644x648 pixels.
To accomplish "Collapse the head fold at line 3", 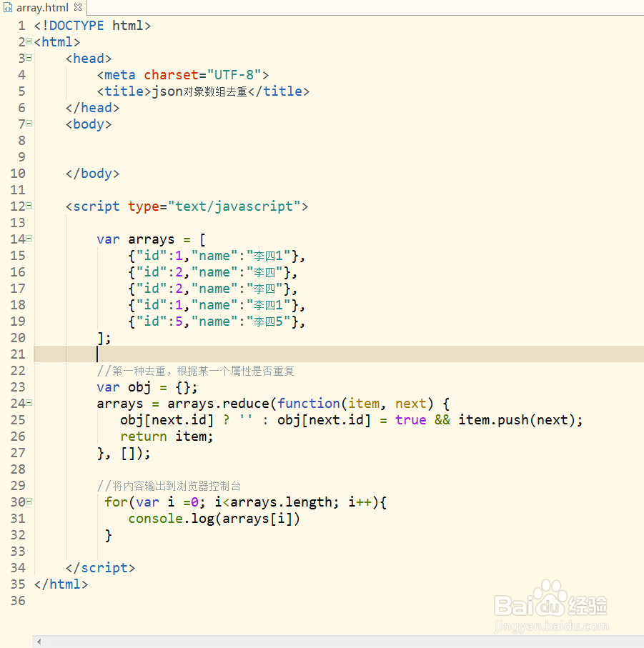I will tap(29, 58).
